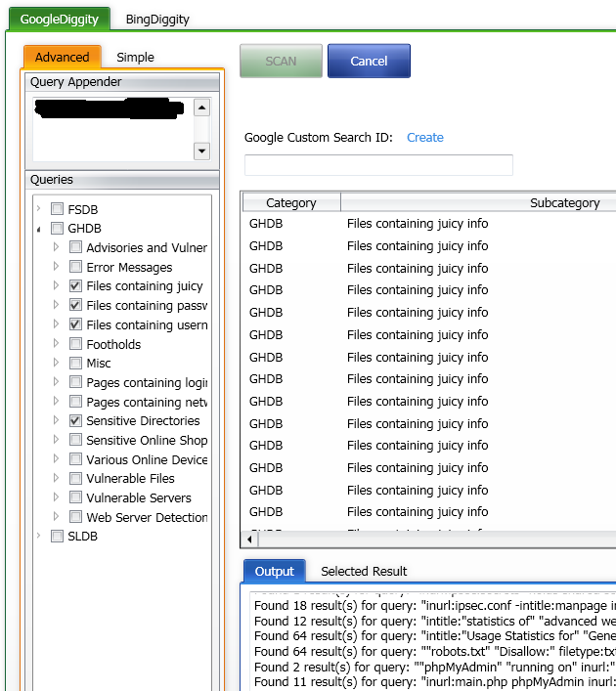The height and width of the screenshot is (691, 616).
Task: Check the Various Online Devices checkbox
Action: (75, 458)
